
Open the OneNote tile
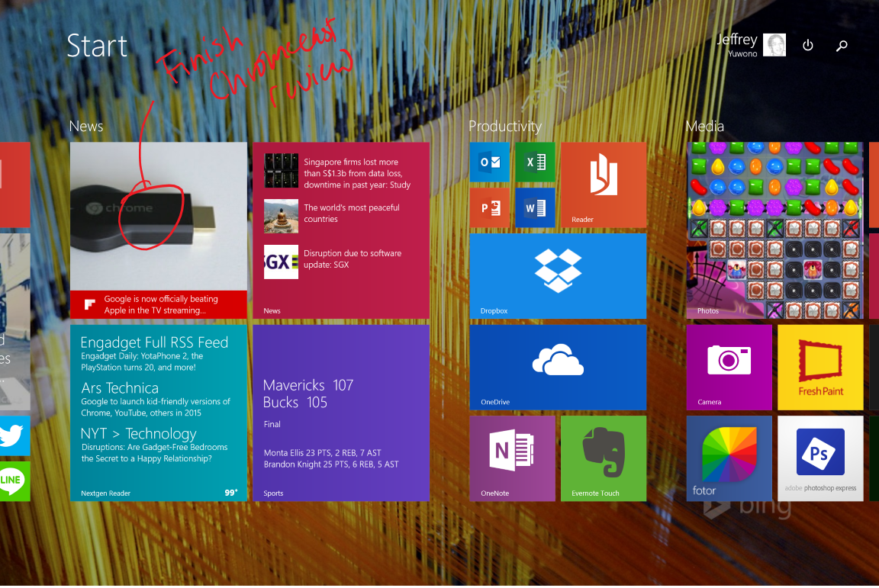pos(512,458)
